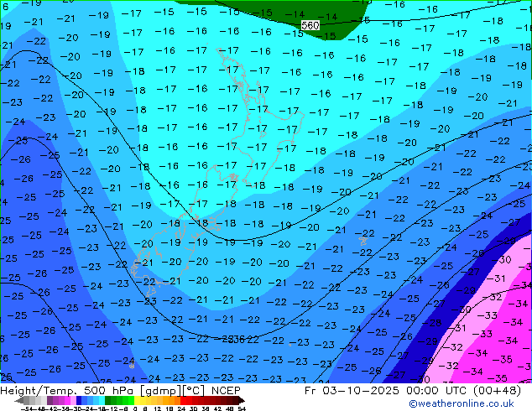Screen dimensions: 532x411
Task: Click the 560 contour height label
Action: (x=310, y=25)
